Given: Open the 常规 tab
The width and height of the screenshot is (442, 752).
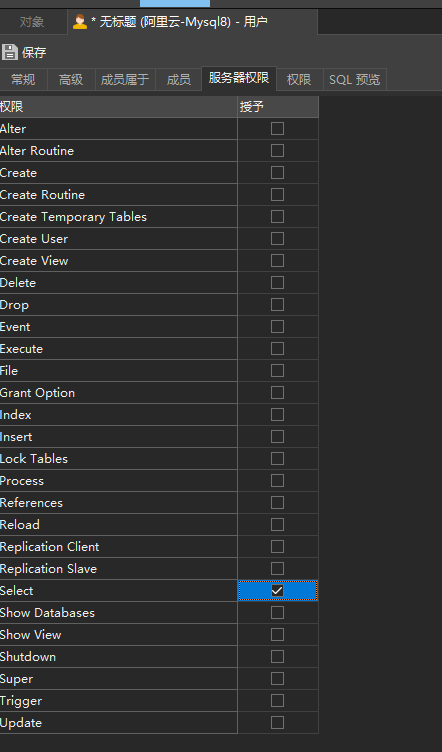Looking at the screenshot, I should click(x=23, y=79).
